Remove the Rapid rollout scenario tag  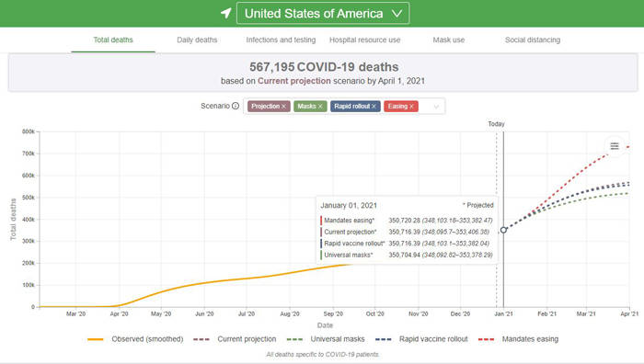pyautogui.click(x=374, y=107)
